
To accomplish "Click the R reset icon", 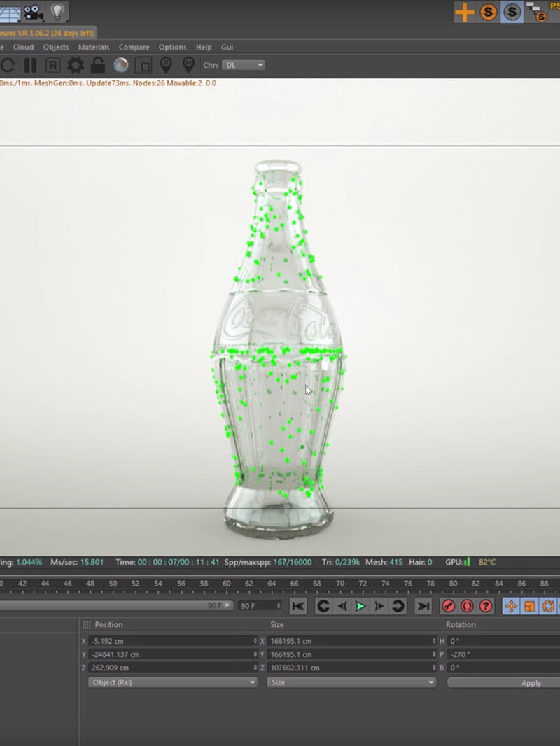I will (52, 65).
